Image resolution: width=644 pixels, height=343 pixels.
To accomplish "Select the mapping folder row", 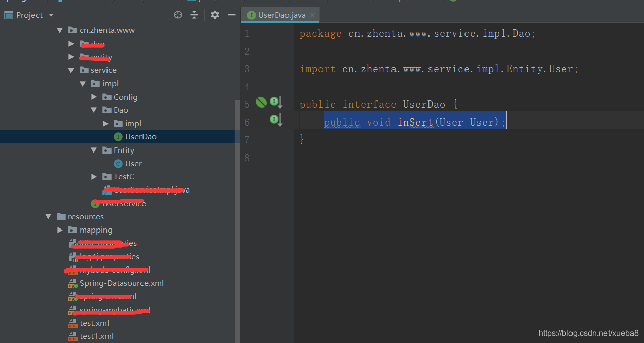I will 120,230.
